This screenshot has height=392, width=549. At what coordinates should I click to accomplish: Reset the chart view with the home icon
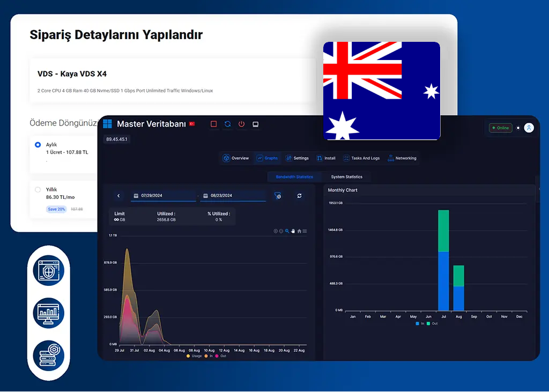click(299, 231)
